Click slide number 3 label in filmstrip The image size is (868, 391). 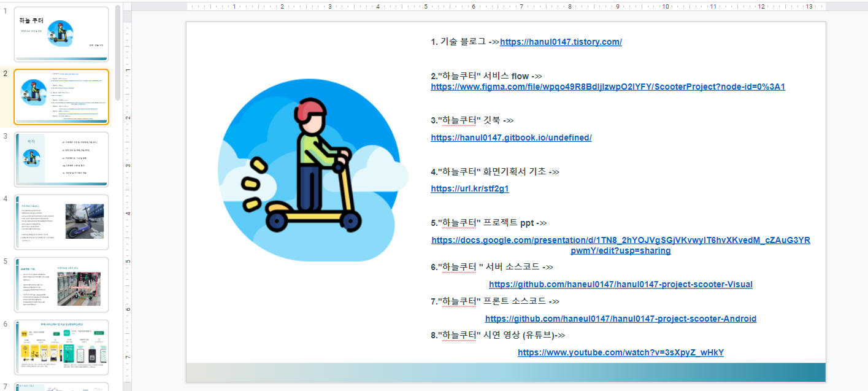point(6,136)
